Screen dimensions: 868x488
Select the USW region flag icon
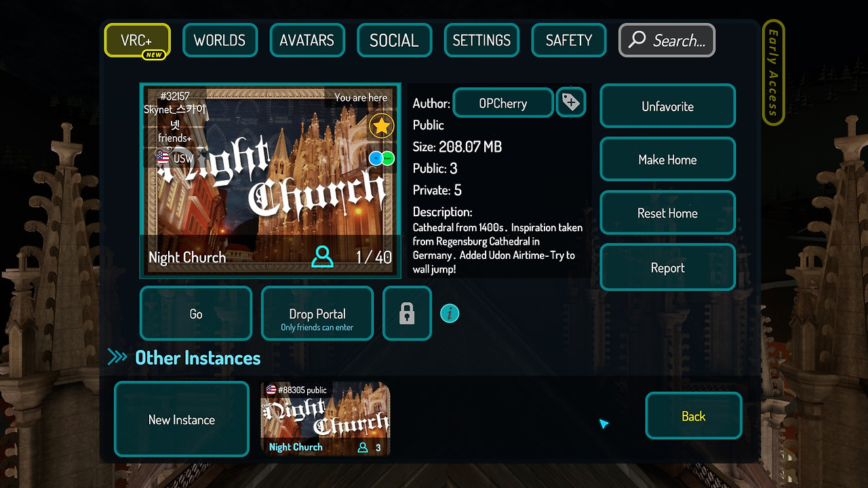tap(162, 158)
